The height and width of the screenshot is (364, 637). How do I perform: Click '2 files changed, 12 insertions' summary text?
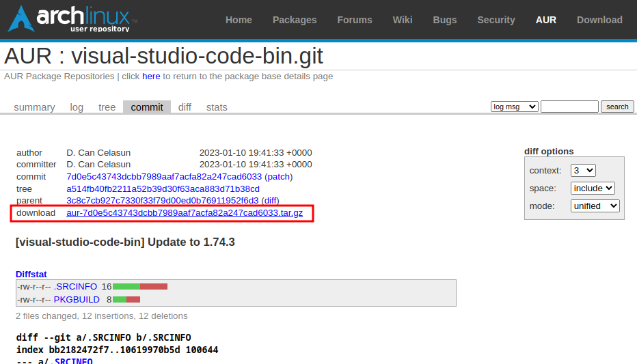click(102, 316)
